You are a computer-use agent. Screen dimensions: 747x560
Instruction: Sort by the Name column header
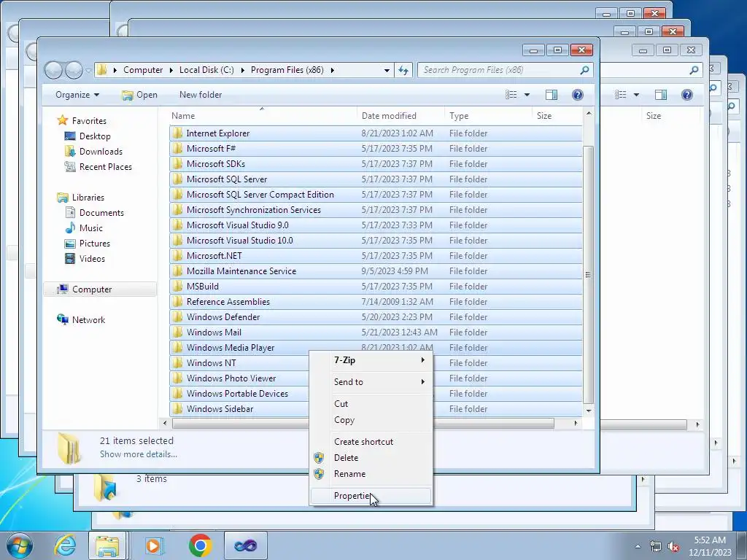[263, 116]
